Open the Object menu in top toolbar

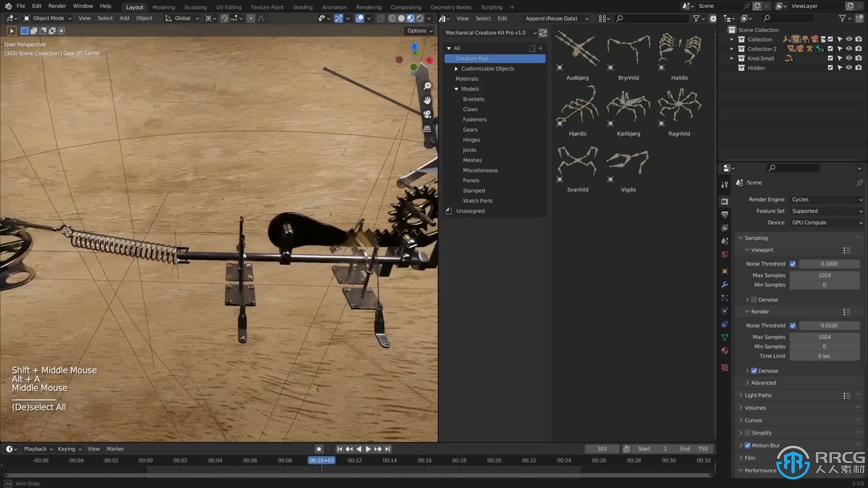tap(144, 18)
